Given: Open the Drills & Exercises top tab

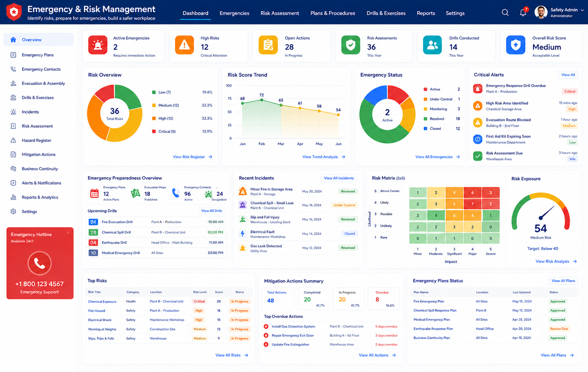Looking at the screenshot, I should coord(386,13).
